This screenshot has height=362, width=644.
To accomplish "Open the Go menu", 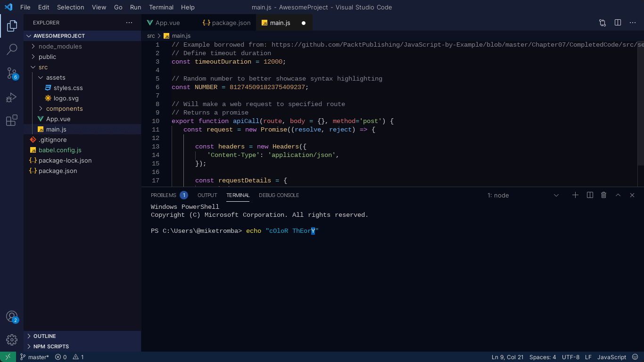I will tap(118, 7).
